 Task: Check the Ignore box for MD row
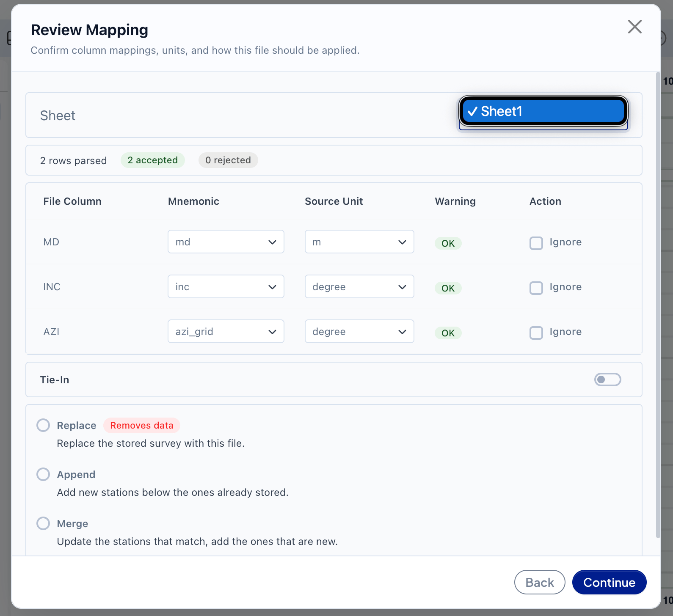pos(536,243)
